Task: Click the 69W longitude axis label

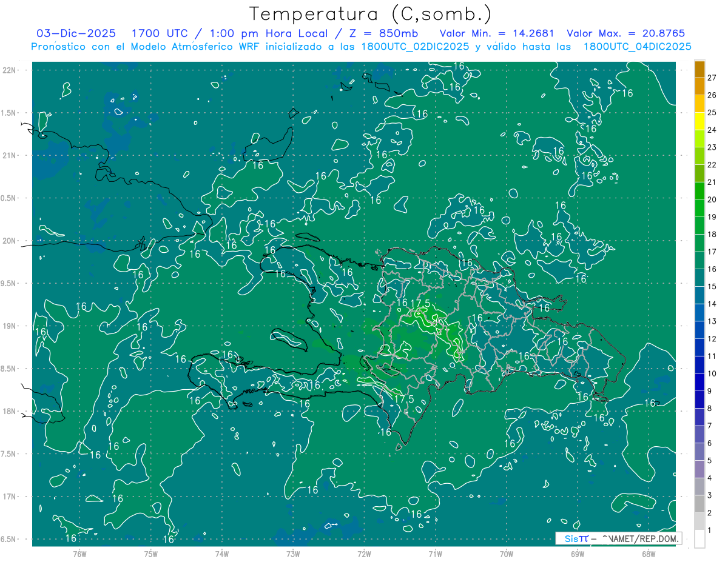Action: [578, 554]
